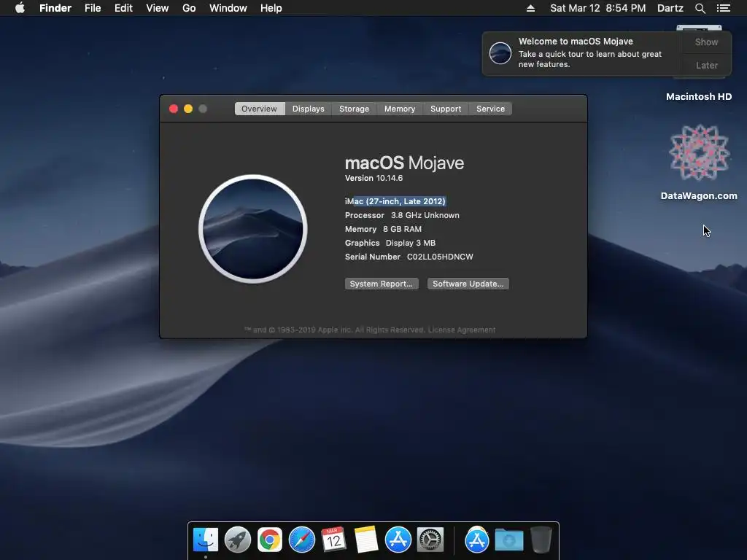Open Calendar showing date 12
Viewport: 747px width, 560px height.
pos(333,540)
